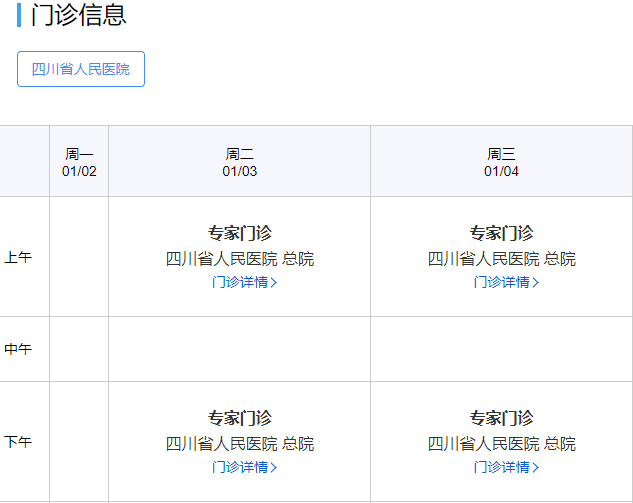Viewport: 633px width, 503px height.
Task: Click 专家门诊 title in Wednesday afternoon cell
Action: [x=502, y=418]
